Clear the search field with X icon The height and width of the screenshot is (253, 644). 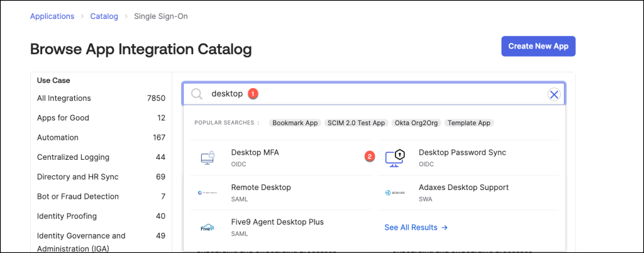pos(553,94)
